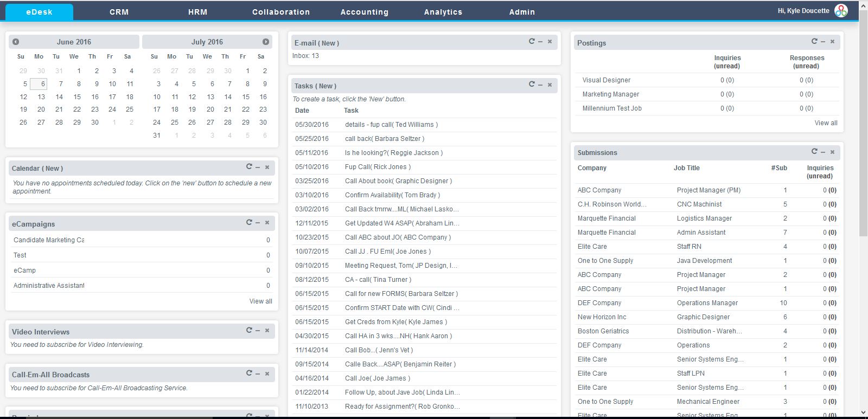
Task: Refresh the Submissions panel
Action: (x=814, y=151)
